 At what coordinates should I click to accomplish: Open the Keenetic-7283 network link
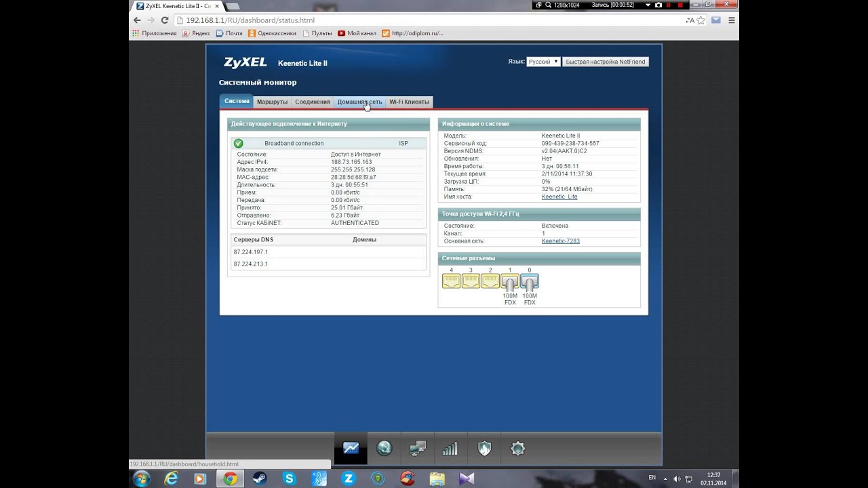(561, 241)
